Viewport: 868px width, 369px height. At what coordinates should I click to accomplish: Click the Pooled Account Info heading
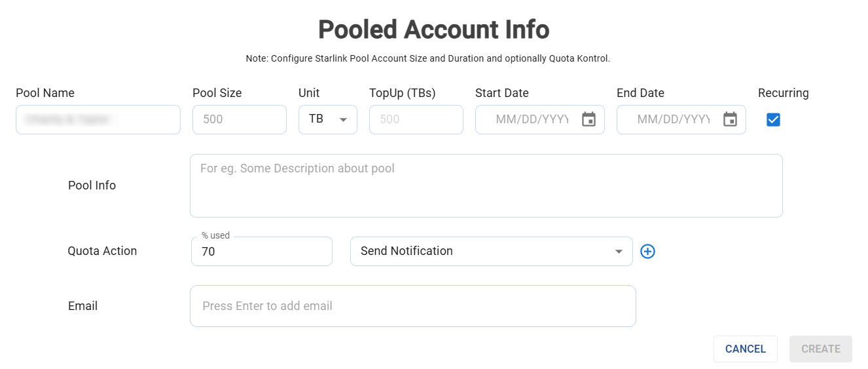click(x=433, y=29)
